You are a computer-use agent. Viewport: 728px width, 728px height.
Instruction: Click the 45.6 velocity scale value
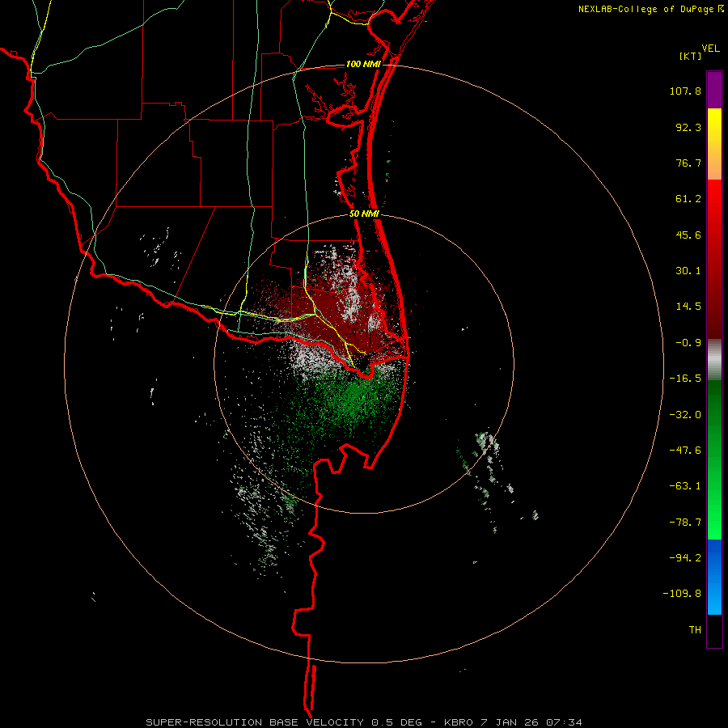tap(688, 235)
